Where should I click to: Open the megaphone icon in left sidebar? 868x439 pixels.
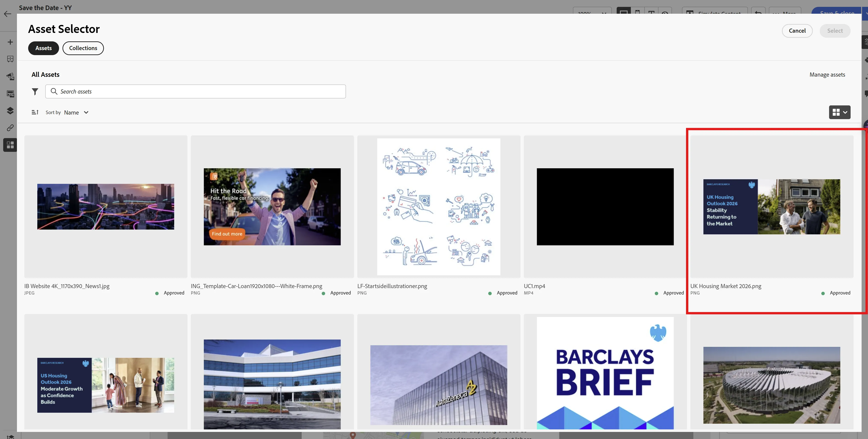coord(10,76)
